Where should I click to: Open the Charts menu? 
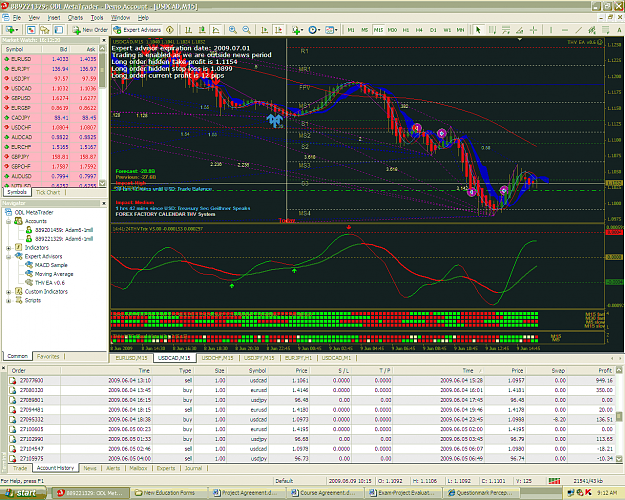pos(75,18)
